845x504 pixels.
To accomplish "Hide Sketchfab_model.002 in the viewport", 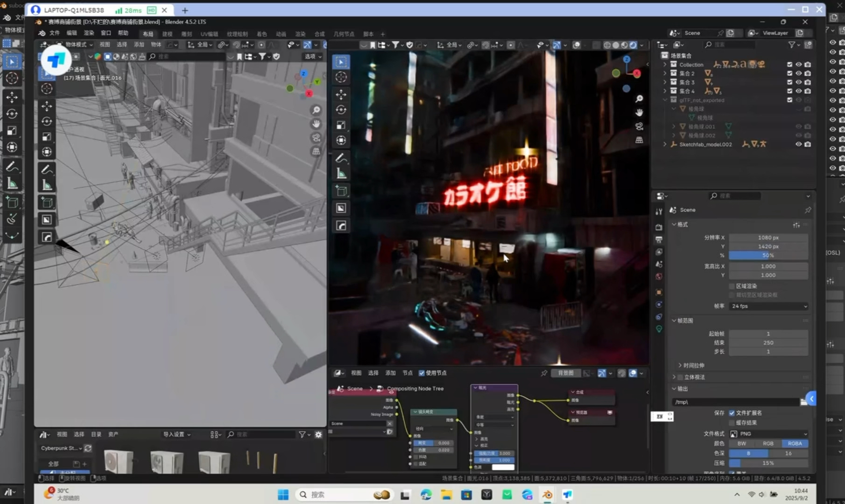I will (x=799, y=144).
